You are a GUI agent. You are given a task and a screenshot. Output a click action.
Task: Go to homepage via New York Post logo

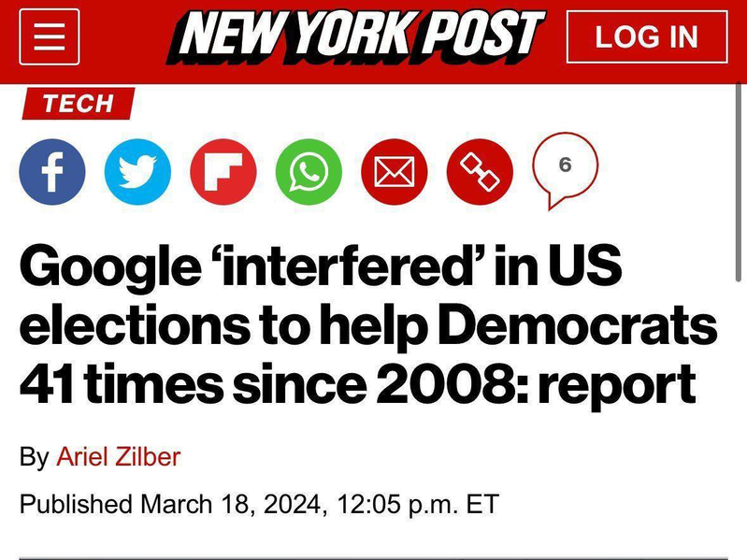click(x=355, y=37)
